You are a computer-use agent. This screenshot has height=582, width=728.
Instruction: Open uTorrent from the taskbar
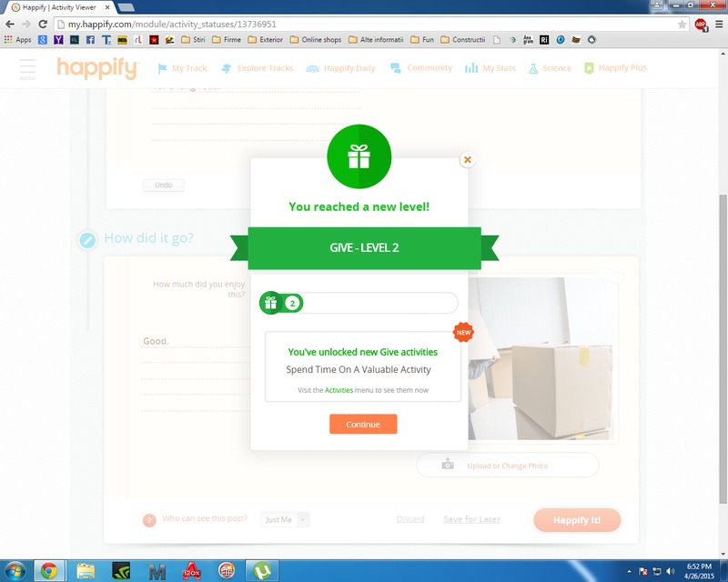pyautogui.click(x=262, y=571)
